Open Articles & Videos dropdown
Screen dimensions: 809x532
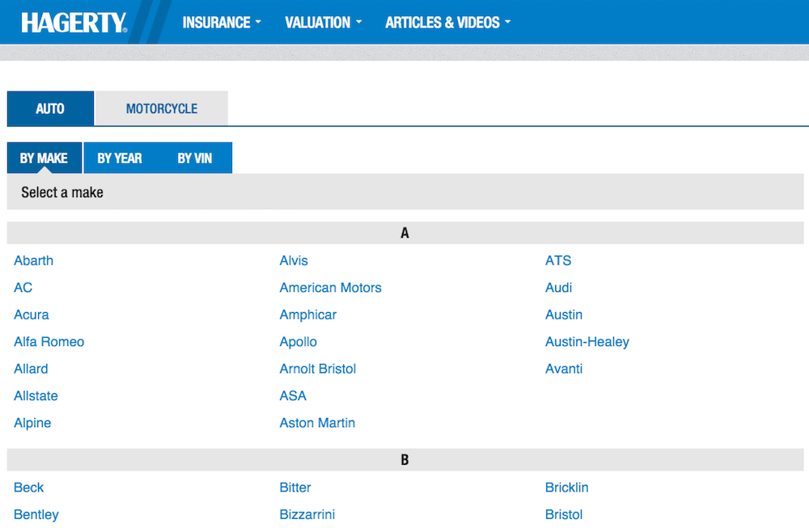click(448, 23)
